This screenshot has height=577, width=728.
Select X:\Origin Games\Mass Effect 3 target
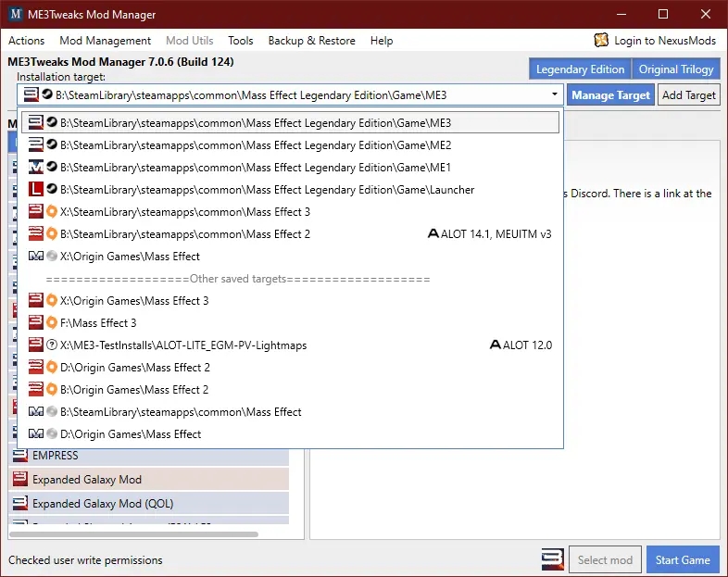click(x=290, y=301)
